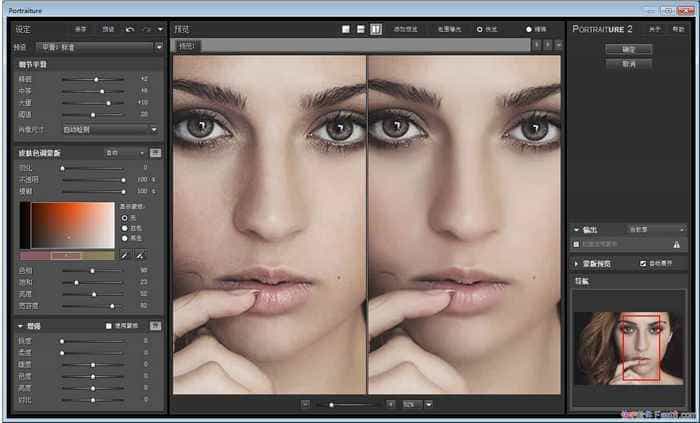
Task: Toggle the checkbox in mask preview section
Action: (x=643, y=263)
